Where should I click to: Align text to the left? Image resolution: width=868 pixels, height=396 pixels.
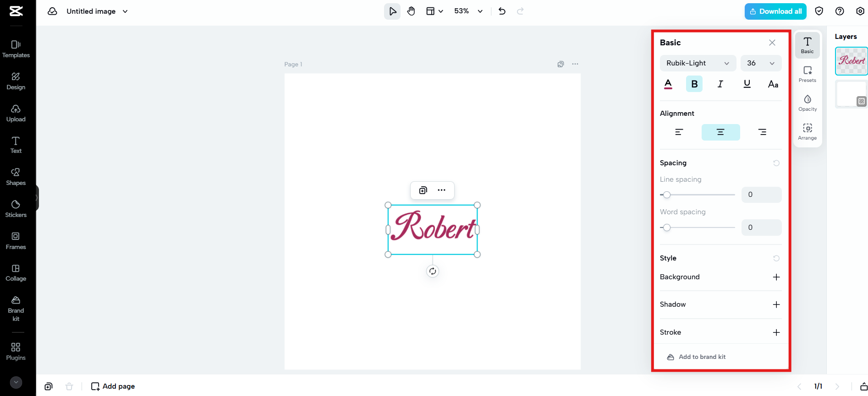click(x=679, y=132)
